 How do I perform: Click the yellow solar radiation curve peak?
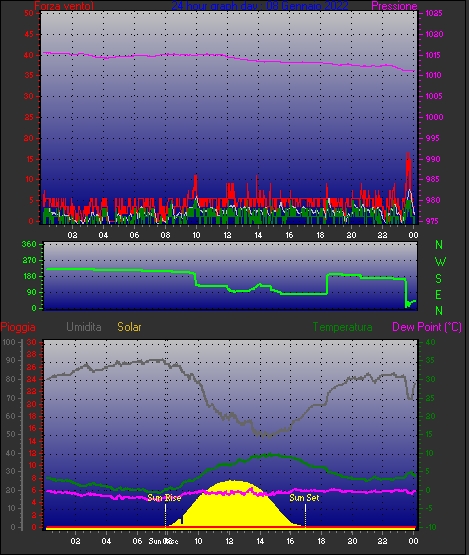pyautogui.click(x=232, y=482)
